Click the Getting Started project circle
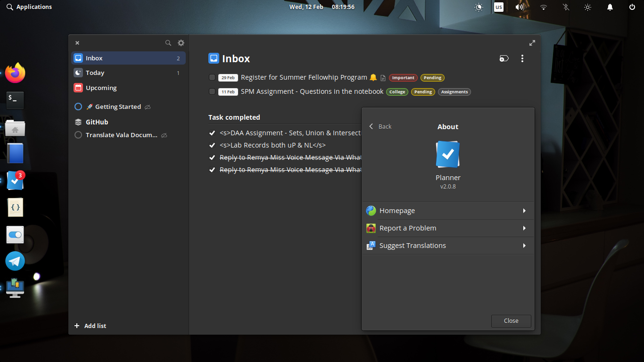The height and width of the screenshot is (362, 644). pos(78,107)
